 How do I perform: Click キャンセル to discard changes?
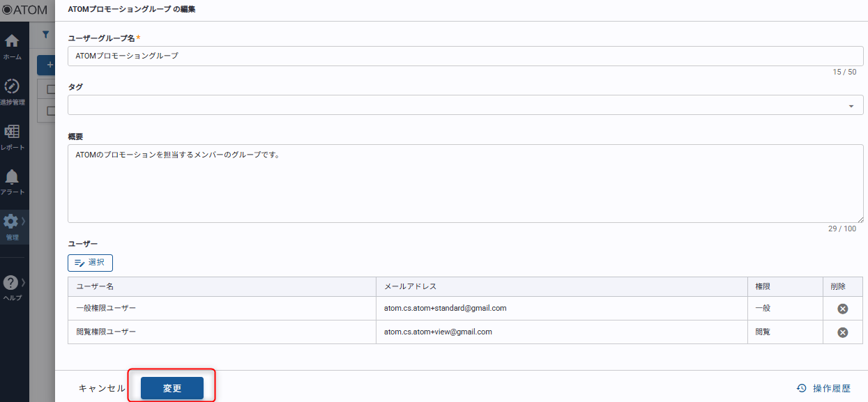pyautogui.click(x=102, y=388)
